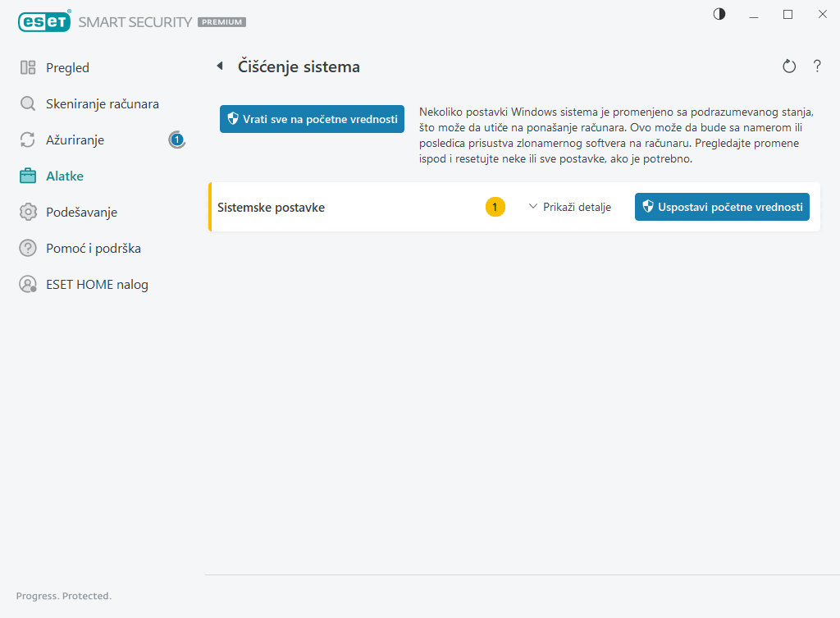Click the Pregled dashboard icon

(x=28, y=68)
